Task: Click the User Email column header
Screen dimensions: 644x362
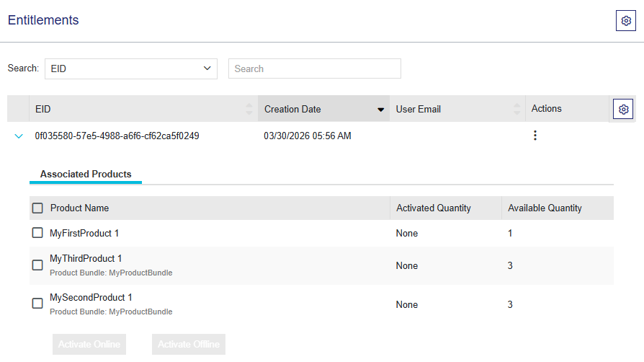Action: click(x=419, y=109)
